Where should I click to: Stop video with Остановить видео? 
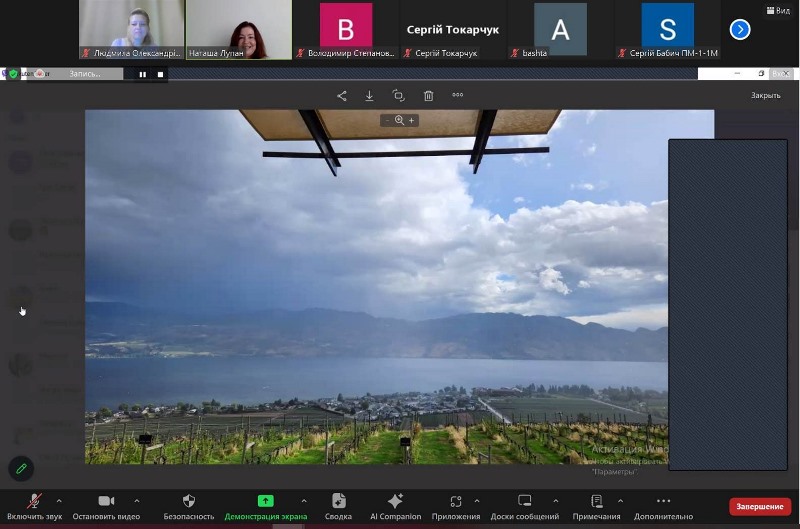pyautogui.click(x=106, y=507)
